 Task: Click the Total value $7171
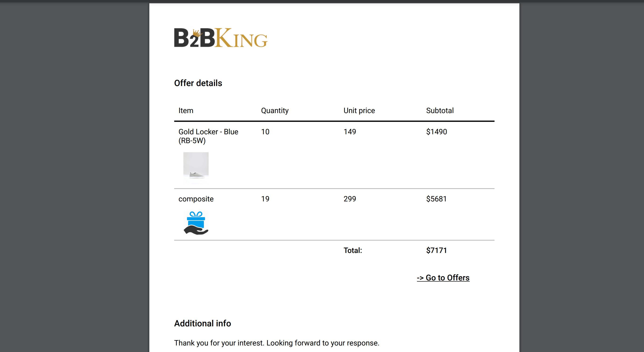(x=436, y=250)
